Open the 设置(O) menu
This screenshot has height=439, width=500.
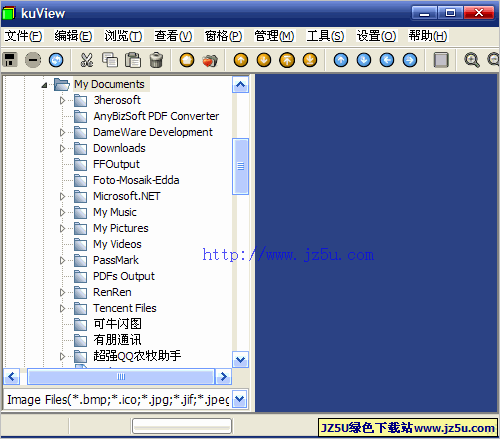click(376, 36)
